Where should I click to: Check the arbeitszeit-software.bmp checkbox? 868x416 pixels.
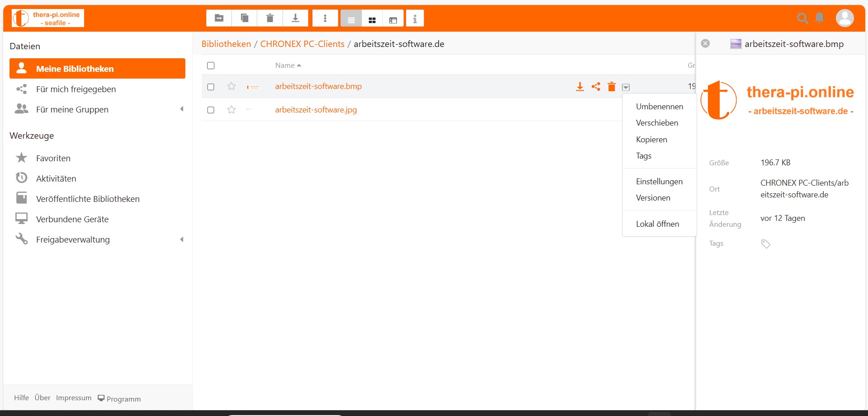pos(211,87)
